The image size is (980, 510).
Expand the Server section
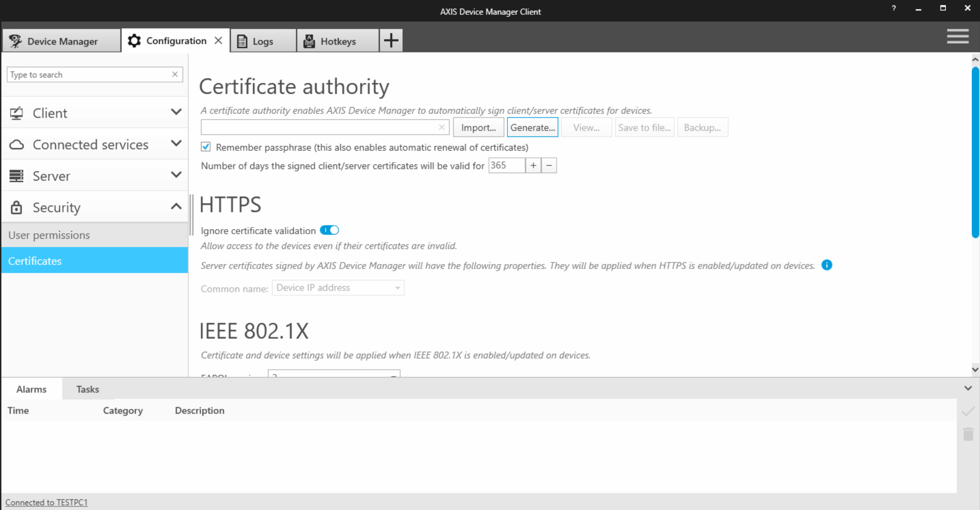pyautogui.click(x=176, y=175)
